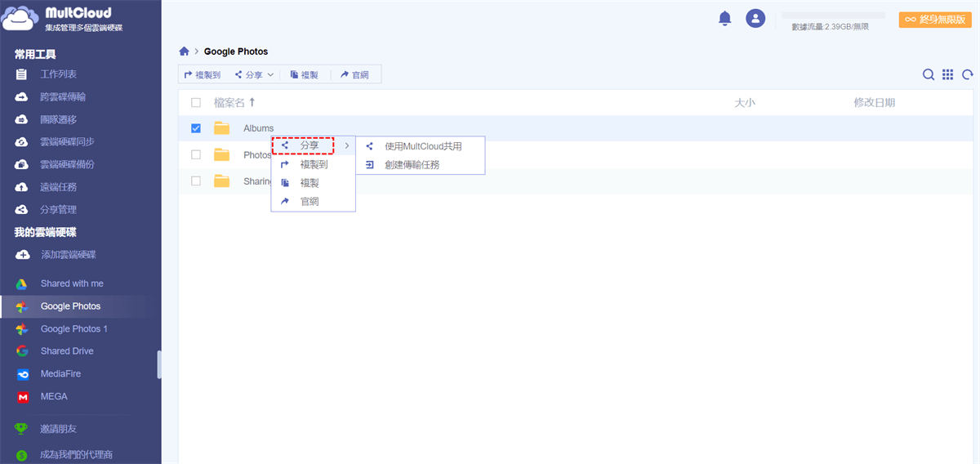Click the 跨雲碟傳輸 cloud icon

pos(22,96)
